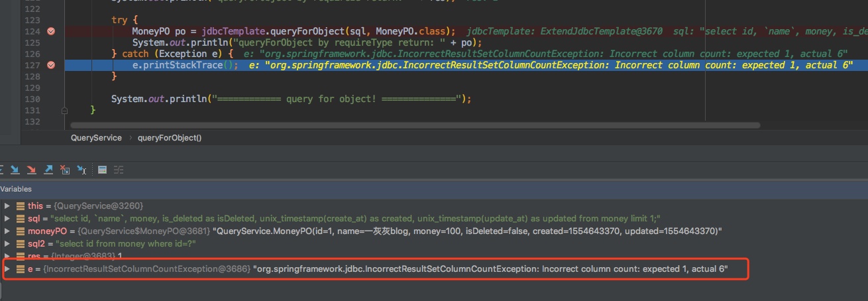Expand the 'this' variable node

[7, 206]
